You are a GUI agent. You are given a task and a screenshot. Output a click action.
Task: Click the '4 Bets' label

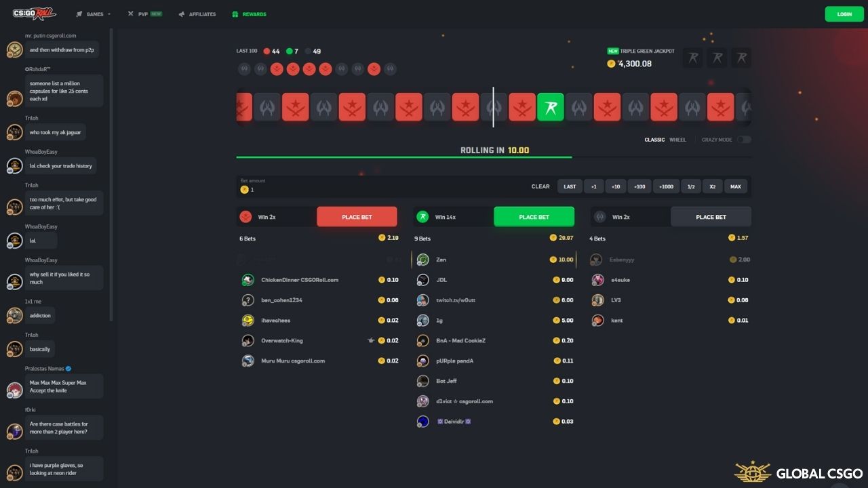click(597, 239)
